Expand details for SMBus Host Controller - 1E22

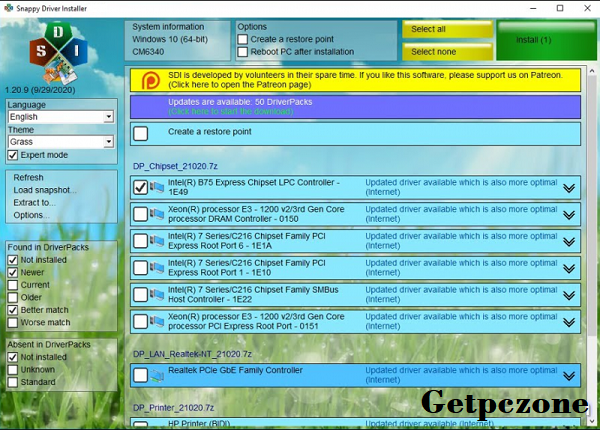pos(569,295)
